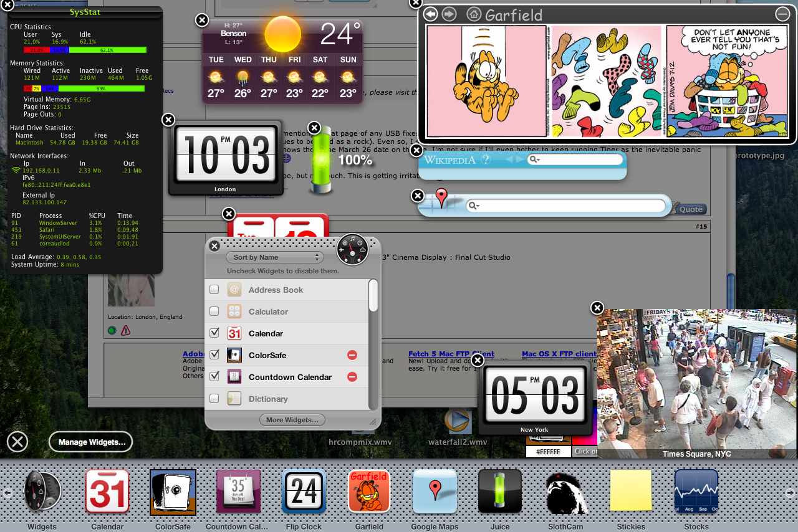
Task: Launch the ColorSafe widget from the bar
Action: point(173,492)
